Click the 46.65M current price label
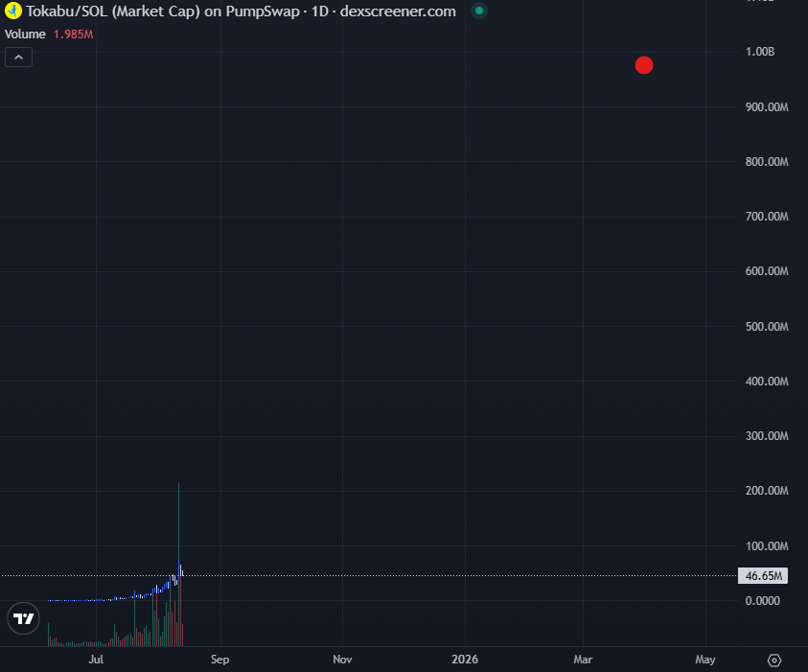808x672 pixels. [x=763, y=575]
